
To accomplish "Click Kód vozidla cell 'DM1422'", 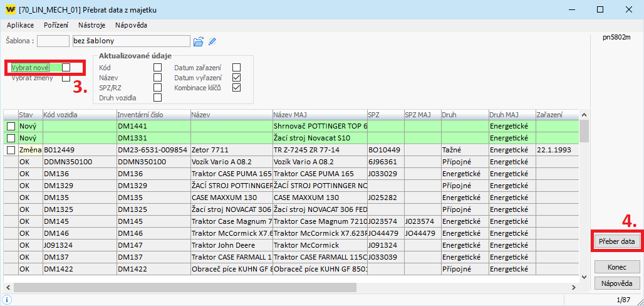I will [80, 269].
